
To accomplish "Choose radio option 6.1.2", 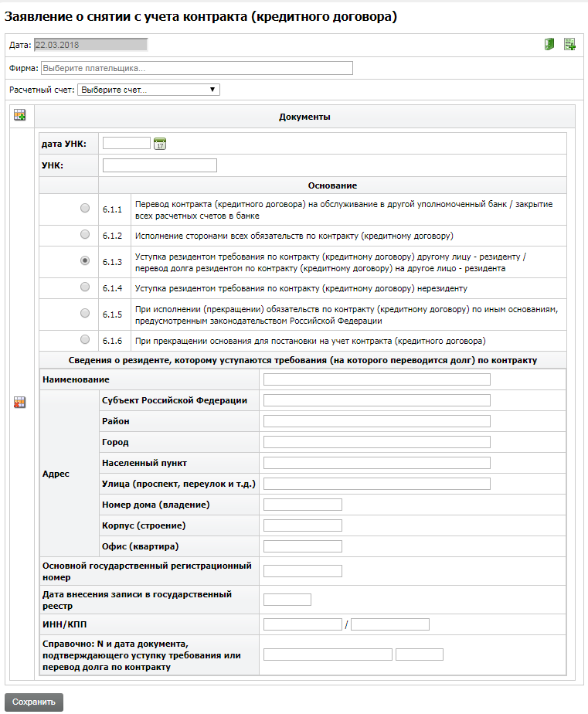I will point(85,234).
